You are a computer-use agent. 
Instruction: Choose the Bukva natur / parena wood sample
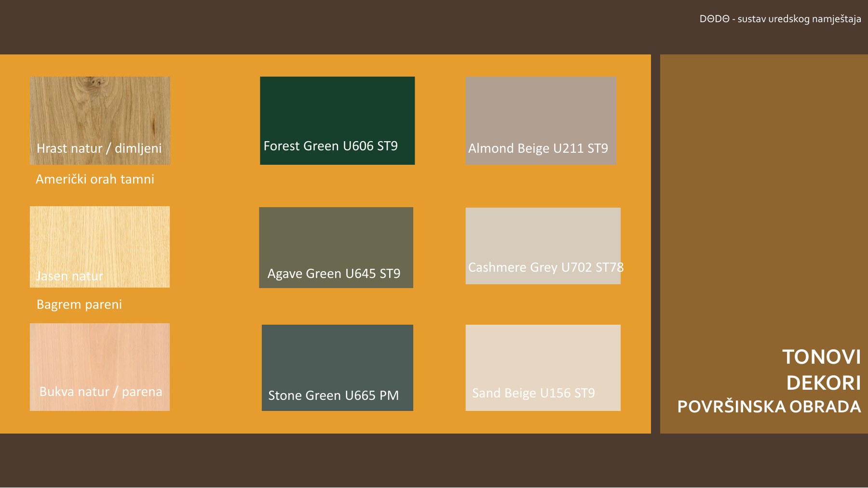[100, 367]
